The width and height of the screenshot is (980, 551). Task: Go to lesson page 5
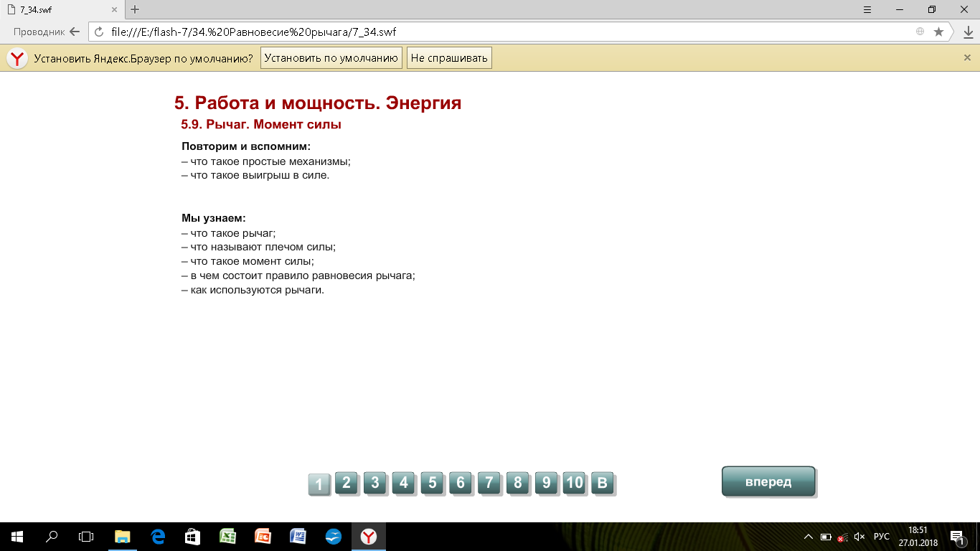432,483
